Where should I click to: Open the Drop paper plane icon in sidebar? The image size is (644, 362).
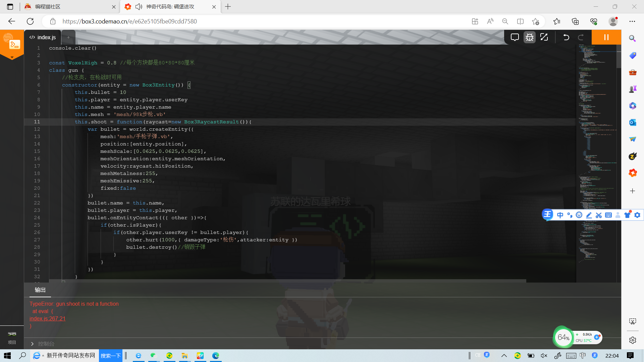coord(633,139)
